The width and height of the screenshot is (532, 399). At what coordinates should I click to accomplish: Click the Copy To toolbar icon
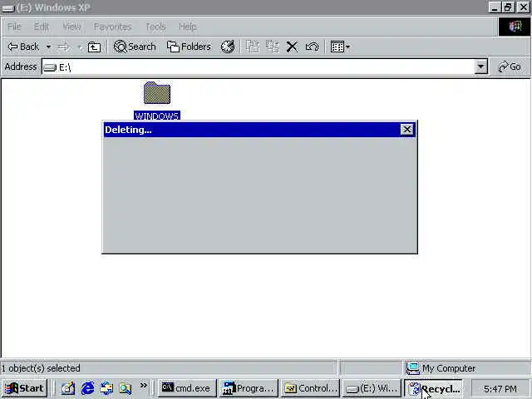click(273, 47)
